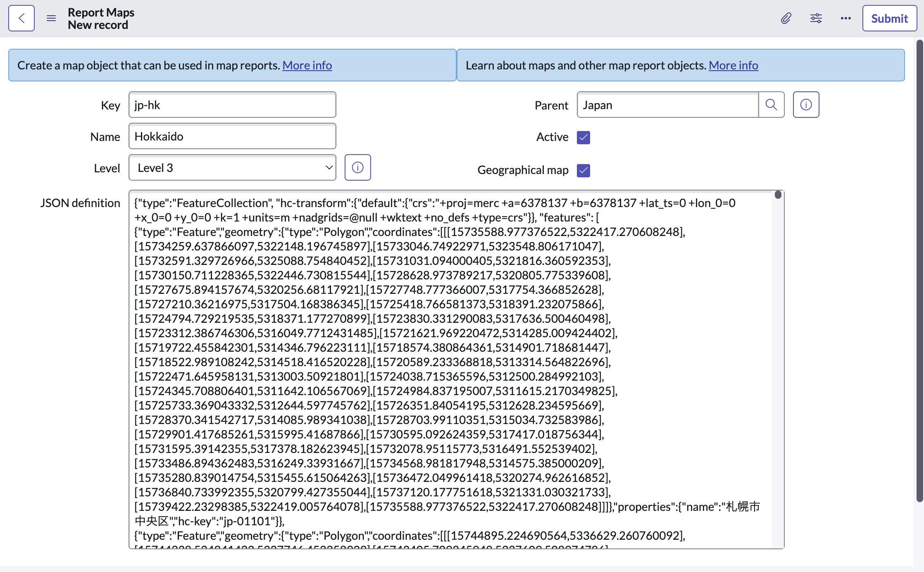Click the JSON definition scrollbar thumb
This screenshot has height=572, width=924.
[778, 195]
